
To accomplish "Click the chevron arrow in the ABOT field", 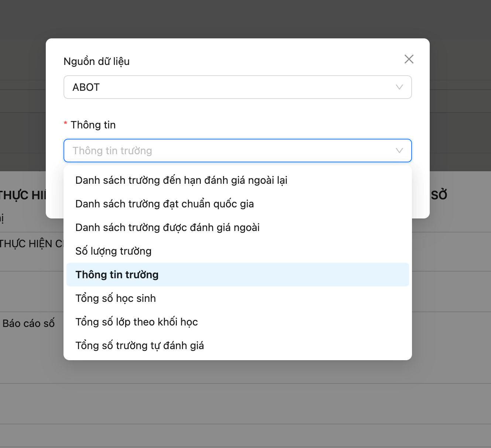I will coord(399,87).
